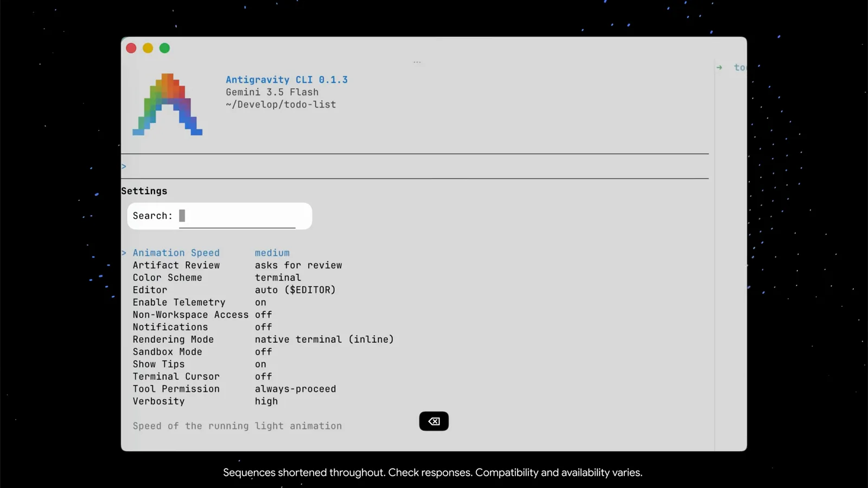
Task: Select the Color Scheme setting row
Action: click(217, 278)
